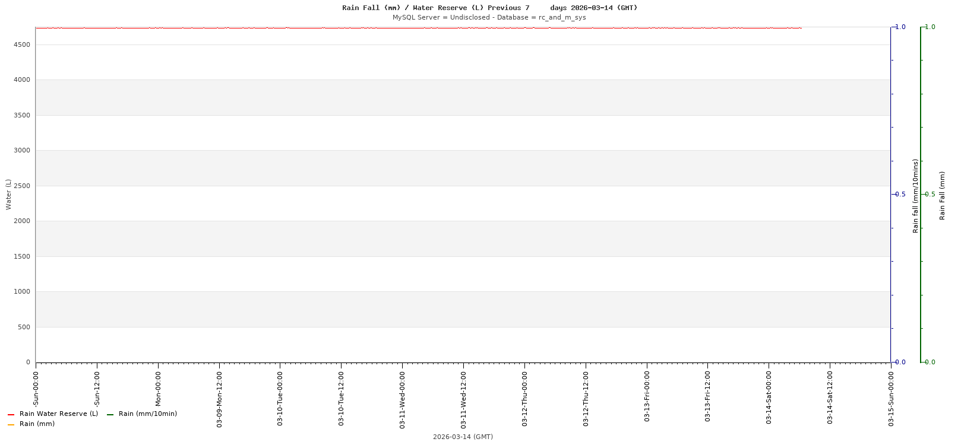Viewport: 980px width, 445px height.
Task: Click the red Rain Water Reserve legend swatch
Action: pos(11,415)
